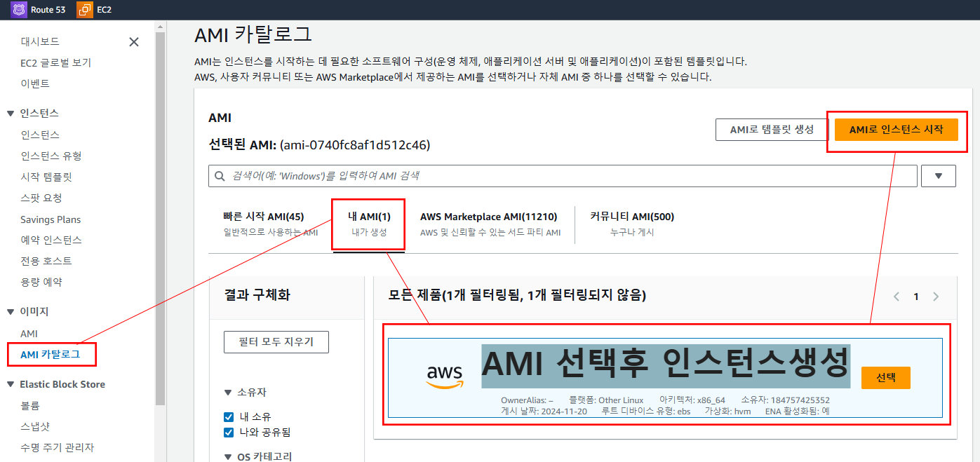Go to previous results page arrow
This screenshot has width=980, height=462.
(897, 297)
